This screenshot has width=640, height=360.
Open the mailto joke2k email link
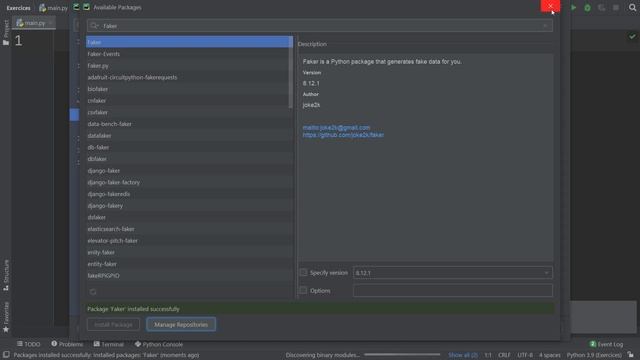coord(336,127)
